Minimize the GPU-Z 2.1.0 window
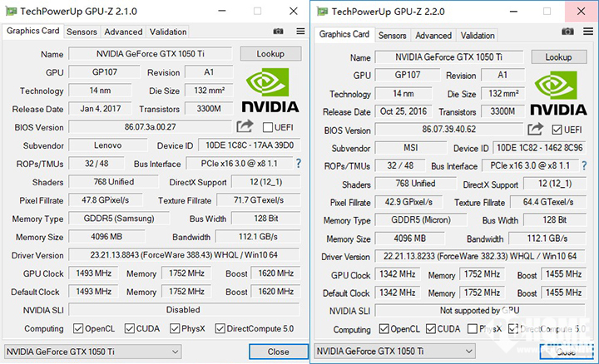Image resolution: width=599 pixels, height=364 pixels. tap(222, 11)
